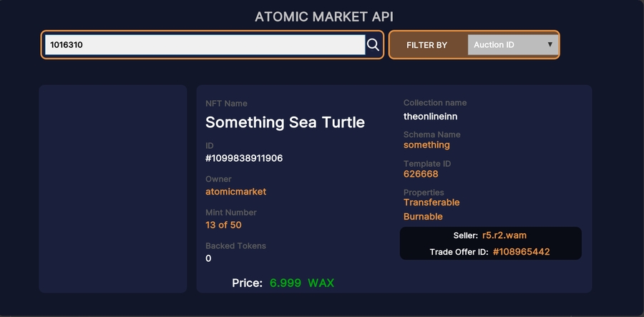Click the Transferable property
Screen dimensions: 644x317
(x=431, y=203)
